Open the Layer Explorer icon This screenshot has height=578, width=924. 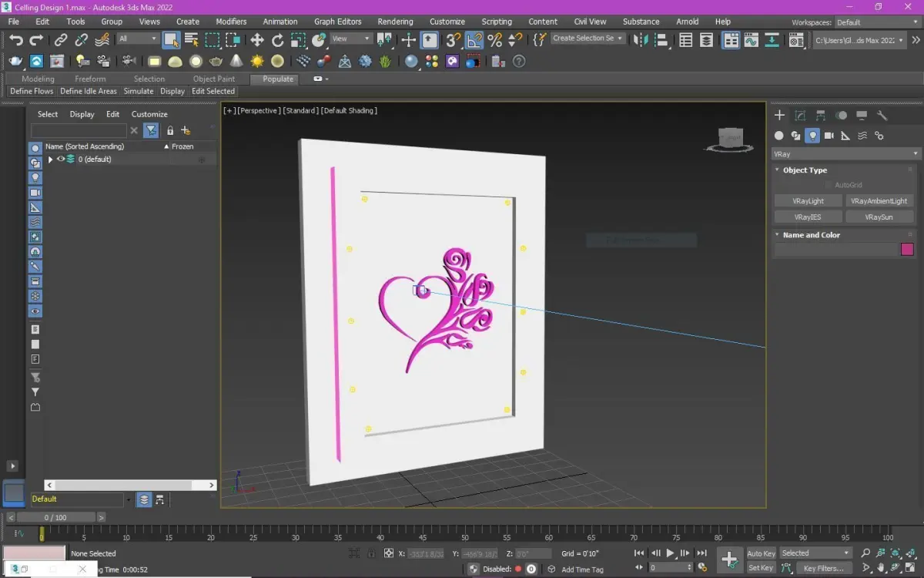pyautogui.click(x=706, y=40)
